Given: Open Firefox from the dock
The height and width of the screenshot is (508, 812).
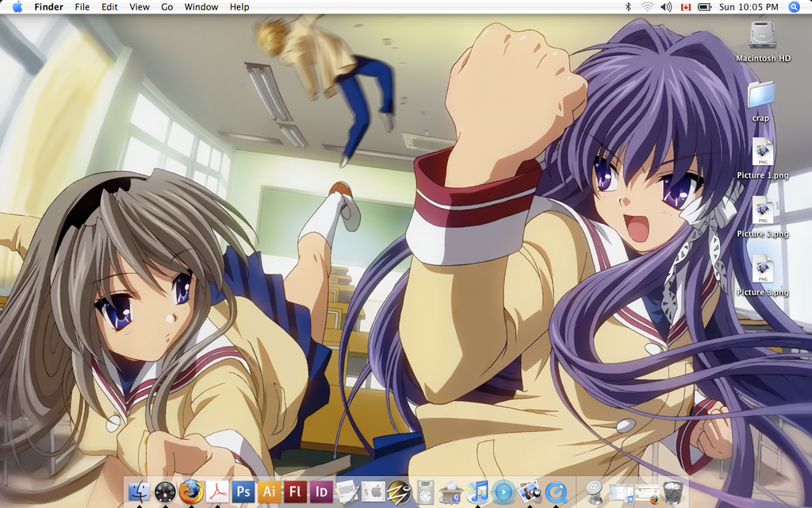Looking at the screenshot, I should (x=191, y=492).
